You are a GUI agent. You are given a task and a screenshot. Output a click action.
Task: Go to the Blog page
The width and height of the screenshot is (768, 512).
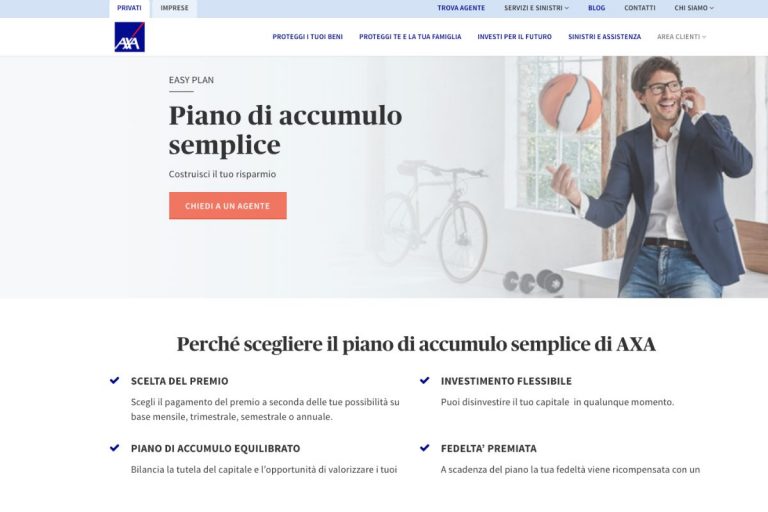(x=596, y=8)
